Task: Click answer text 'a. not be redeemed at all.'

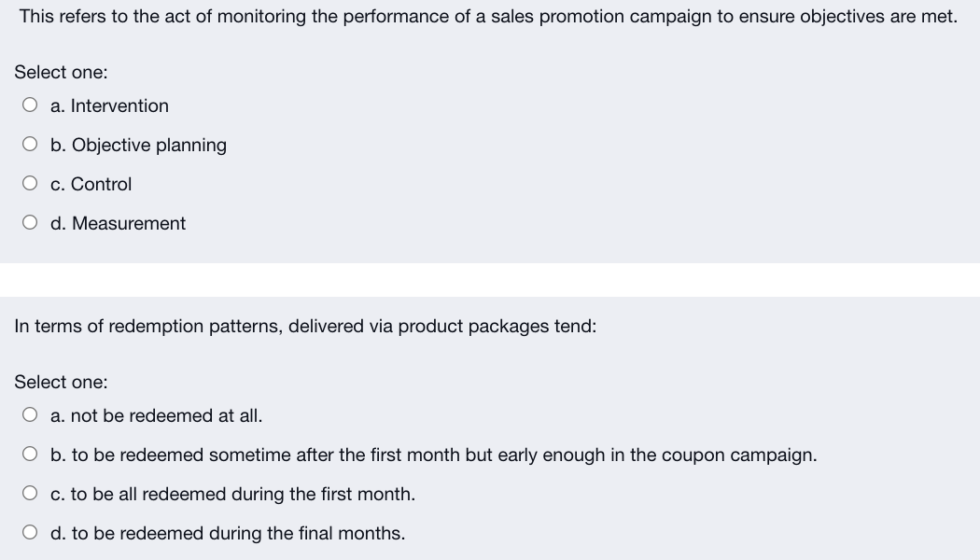Action: (x=156, y=415)
